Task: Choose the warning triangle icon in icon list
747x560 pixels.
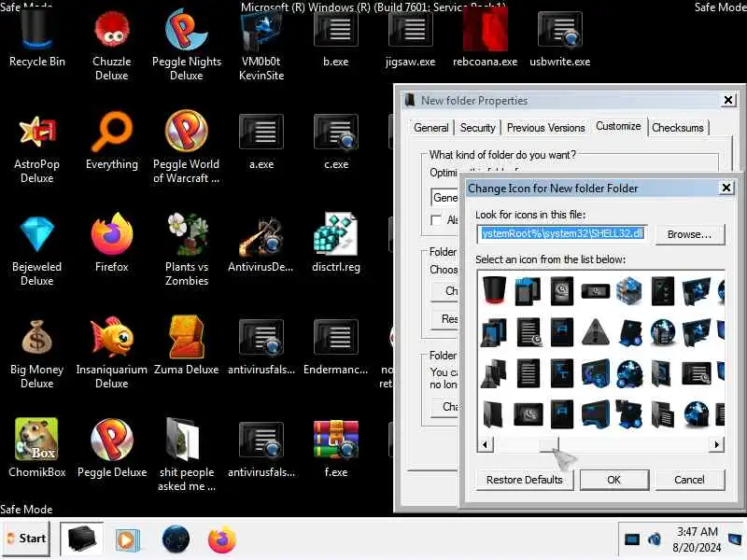Action: click(x=596, y=331)
